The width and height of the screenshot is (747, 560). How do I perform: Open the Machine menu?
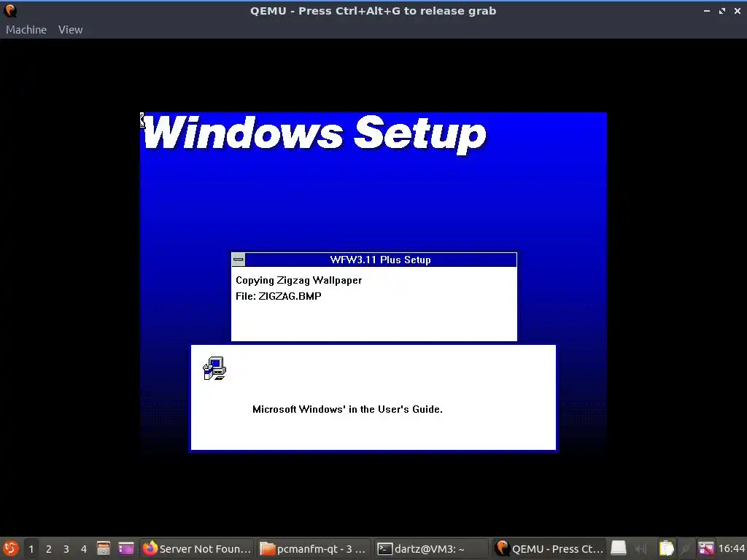tap(26, 29)
